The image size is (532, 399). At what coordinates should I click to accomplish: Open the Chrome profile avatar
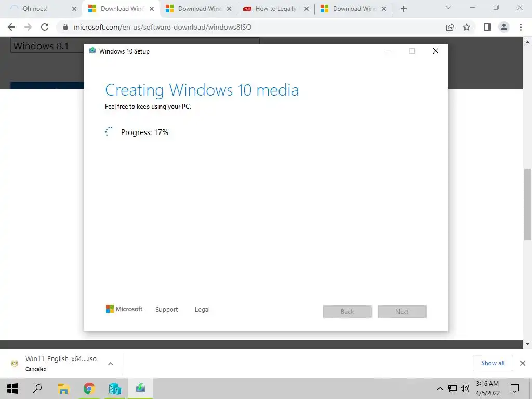pyautogui.click(x=504, y=27)
